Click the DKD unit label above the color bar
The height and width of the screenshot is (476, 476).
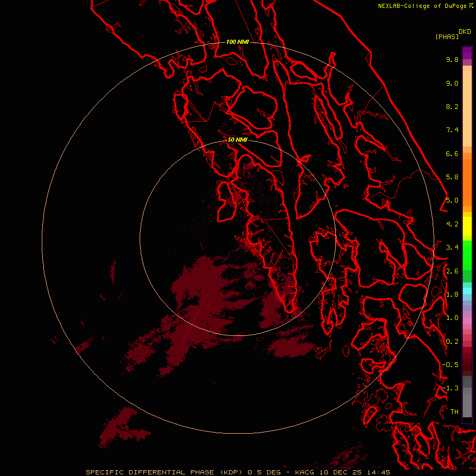465,32
